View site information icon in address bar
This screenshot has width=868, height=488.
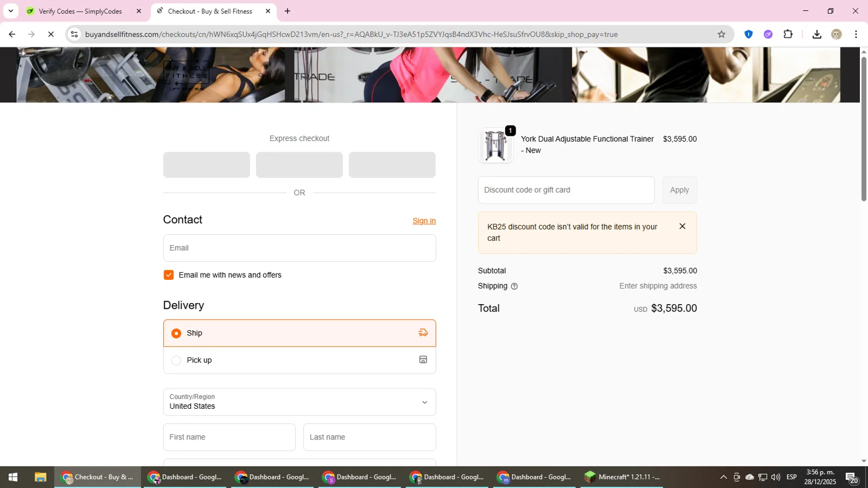click(74, 34)
